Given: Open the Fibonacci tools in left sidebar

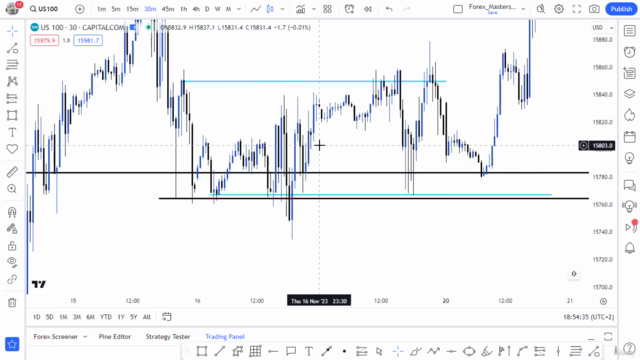Looking at the screenshot, I should [x=12, y=64].
